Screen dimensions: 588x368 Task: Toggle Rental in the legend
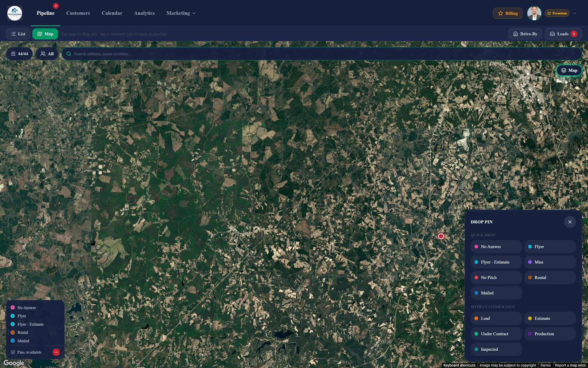point(19,332)
